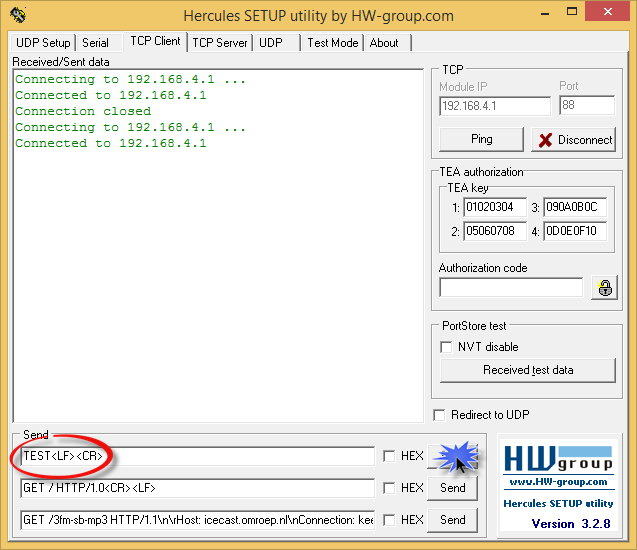
Task: Click the Version 3.2.8 text
Action: [x=571, y=524]
